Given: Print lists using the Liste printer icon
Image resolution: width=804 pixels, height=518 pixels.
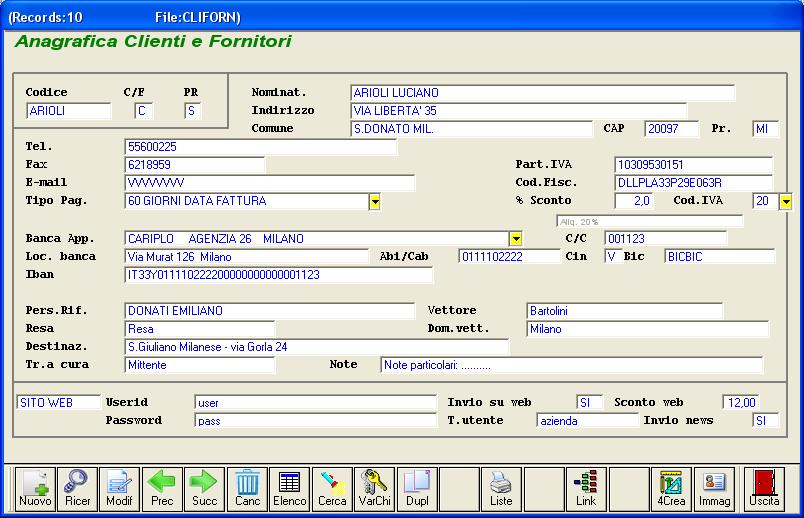Looking at the screenshot, I should [501, 489].
